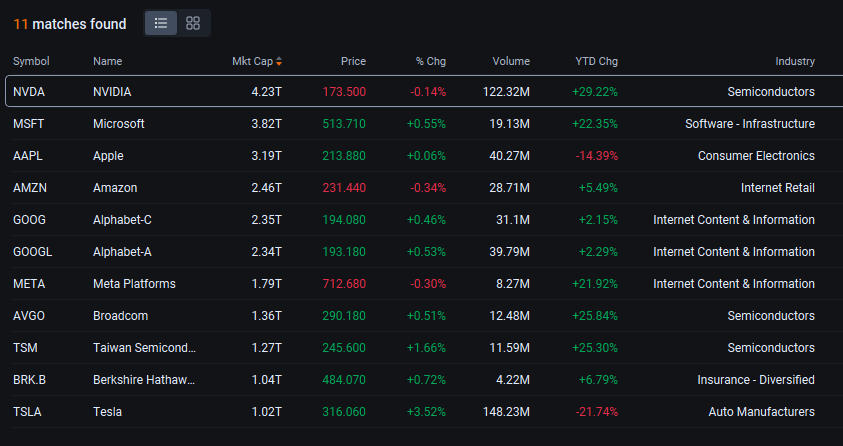
Task: Sort by Name column header
Action: click(108, 61)
